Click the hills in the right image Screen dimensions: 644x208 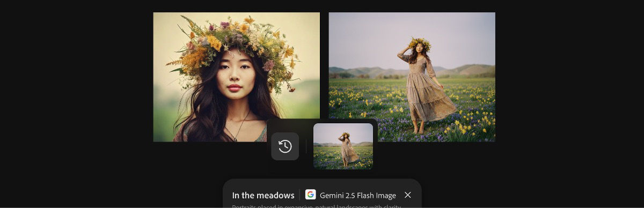click(x=412, y=70)
